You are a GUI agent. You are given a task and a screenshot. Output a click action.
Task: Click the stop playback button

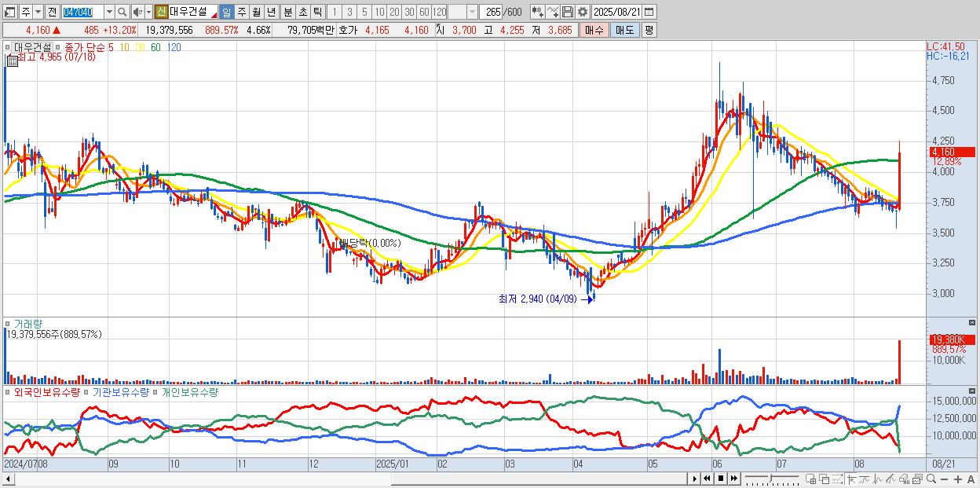pos(721,479)
